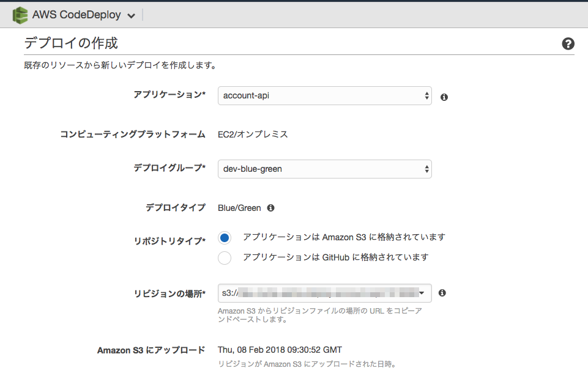The height and width of the screenshot is (376, 588).
Task: Choose the GitHub repository storage option
Action: (224, 258)
